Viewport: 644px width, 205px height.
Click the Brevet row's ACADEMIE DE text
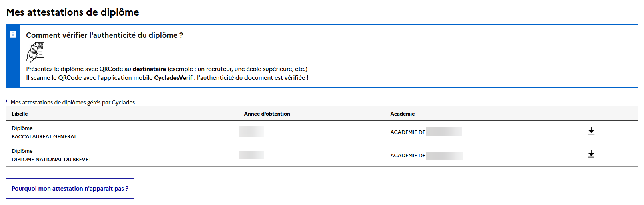407,156
